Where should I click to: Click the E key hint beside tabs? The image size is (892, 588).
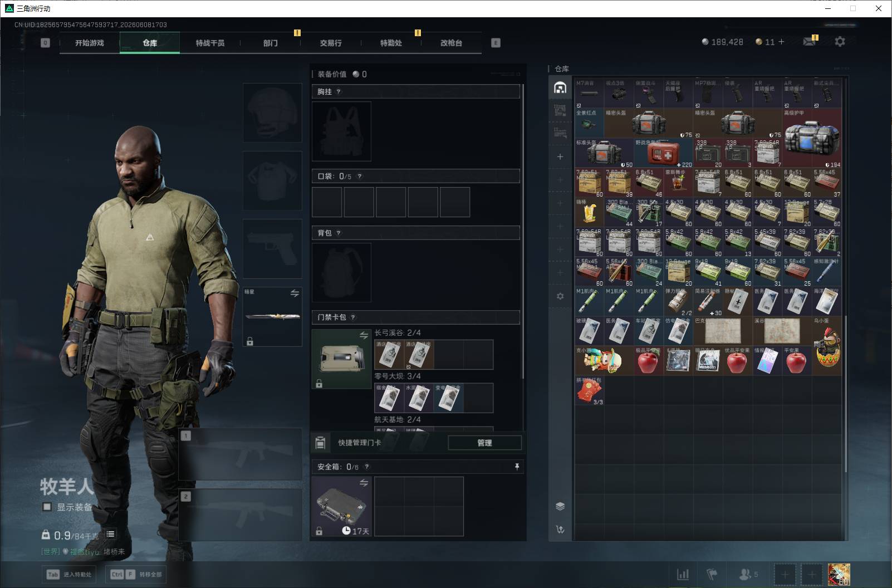tap(496, 43)
